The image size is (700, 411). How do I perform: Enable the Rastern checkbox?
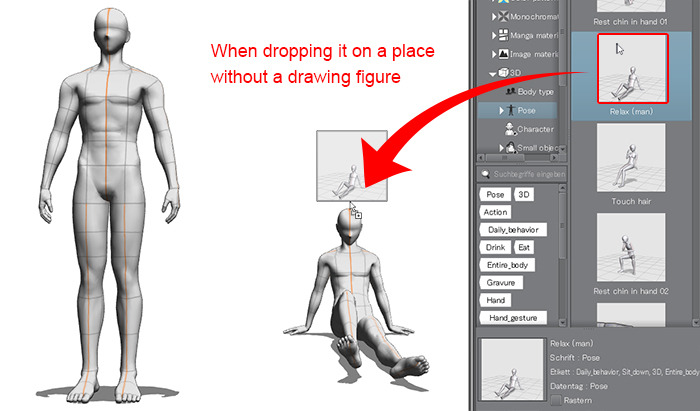coord(556,400)
